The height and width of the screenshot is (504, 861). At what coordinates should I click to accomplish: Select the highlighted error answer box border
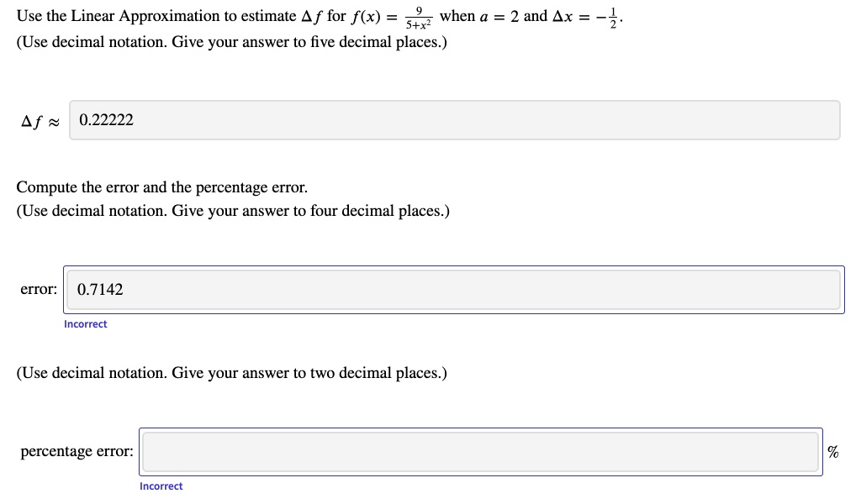(x=454, y=266)
